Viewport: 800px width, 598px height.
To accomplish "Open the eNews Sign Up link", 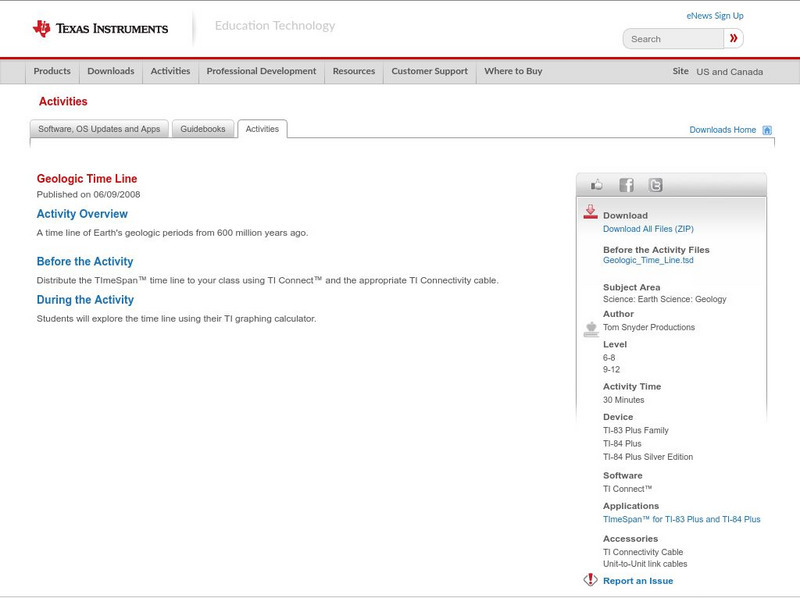I will point(714,16).
